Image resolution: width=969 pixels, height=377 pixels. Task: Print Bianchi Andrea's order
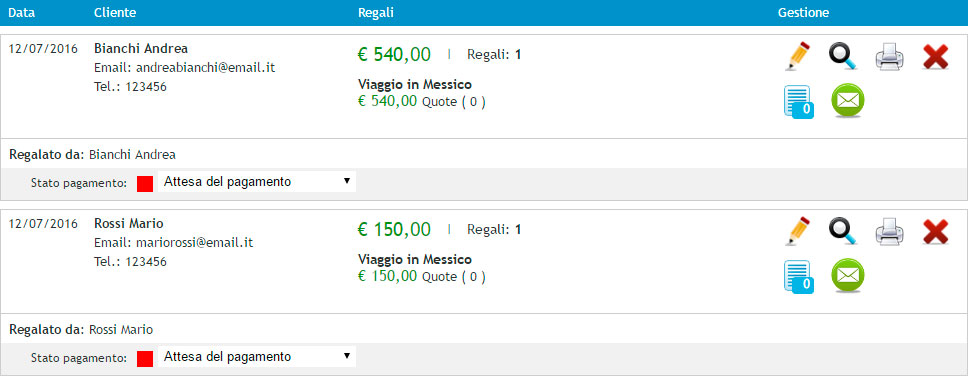click(889, 57)
